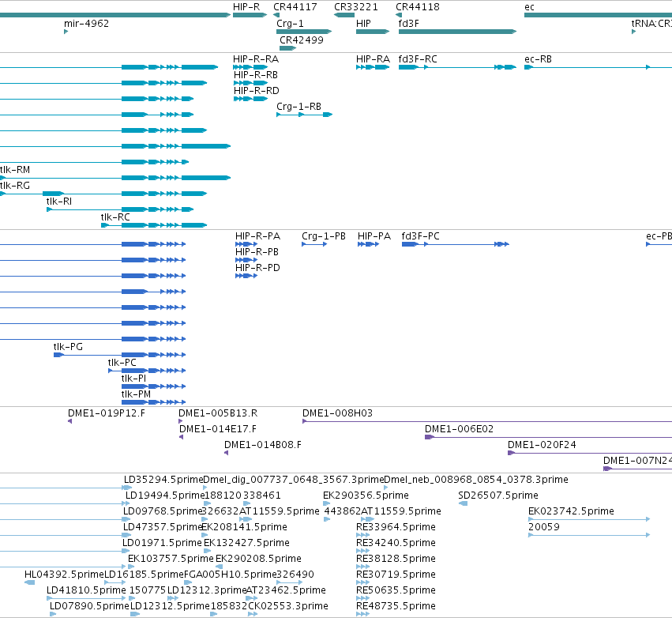Image resolution: width=672 pixels, height=618 pixels.
Task: Select the fd3F-PC protein feature
Action: point(456,244)
